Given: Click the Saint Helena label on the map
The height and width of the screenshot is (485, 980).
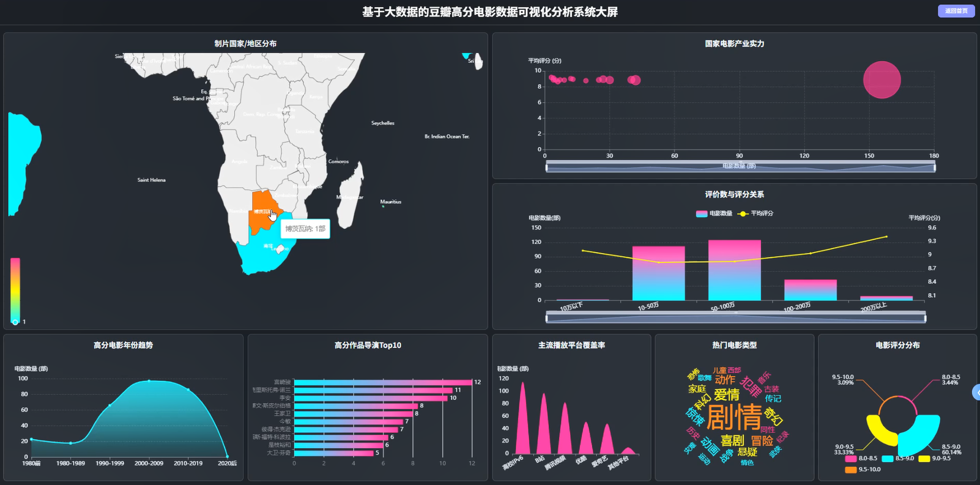Looking at the screenshot, I should point(151,180).
